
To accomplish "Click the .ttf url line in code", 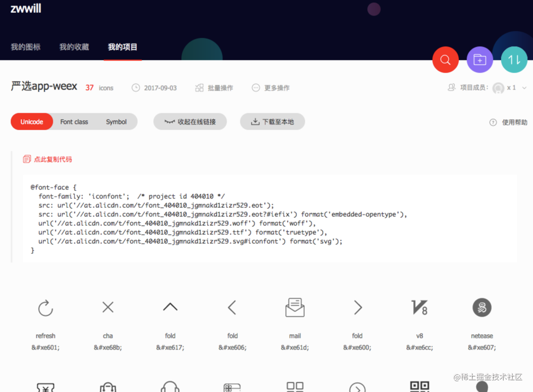I will (183, 233).
